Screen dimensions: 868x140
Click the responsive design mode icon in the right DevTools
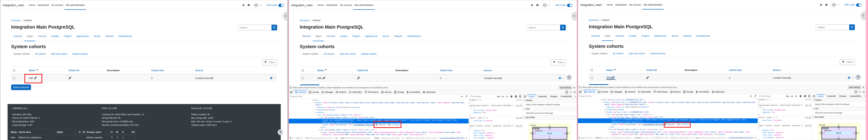pos(855,92)
